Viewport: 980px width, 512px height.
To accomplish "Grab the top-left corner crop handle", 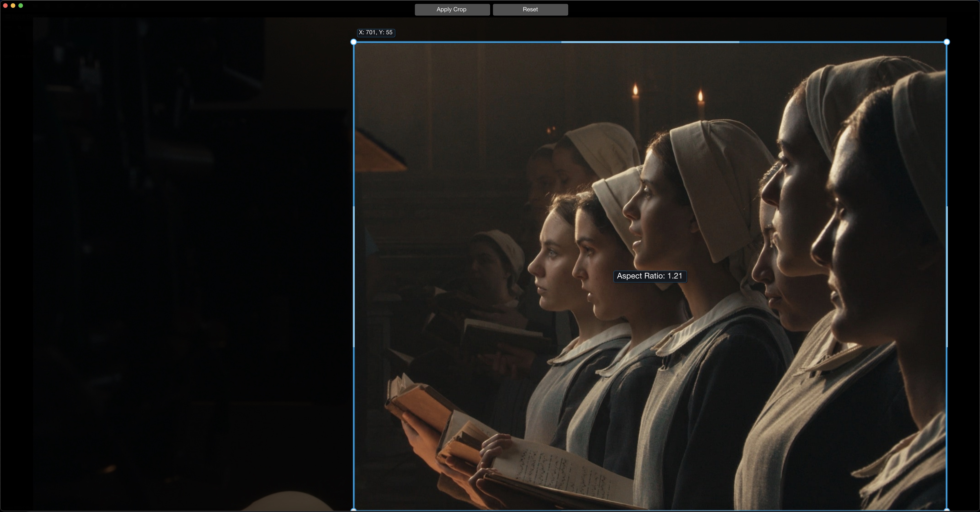I will (x=353, y=42).
